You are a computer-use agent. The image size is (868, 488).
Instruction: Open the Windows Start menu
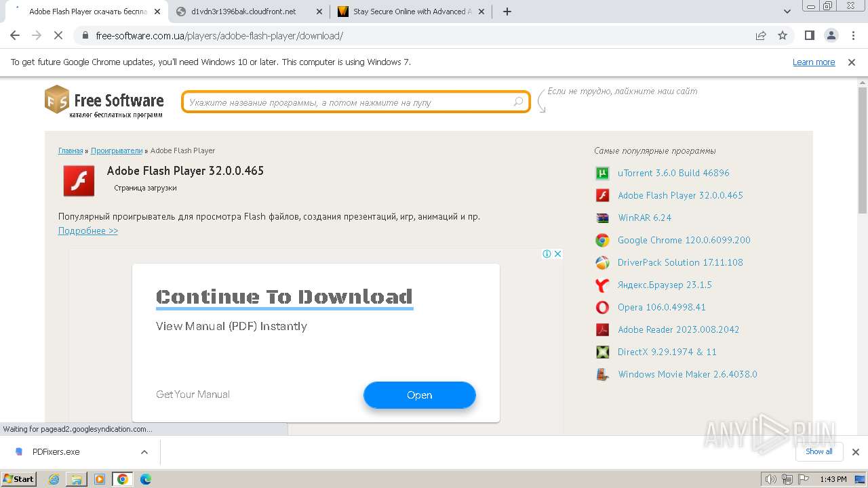coord(19,479)
